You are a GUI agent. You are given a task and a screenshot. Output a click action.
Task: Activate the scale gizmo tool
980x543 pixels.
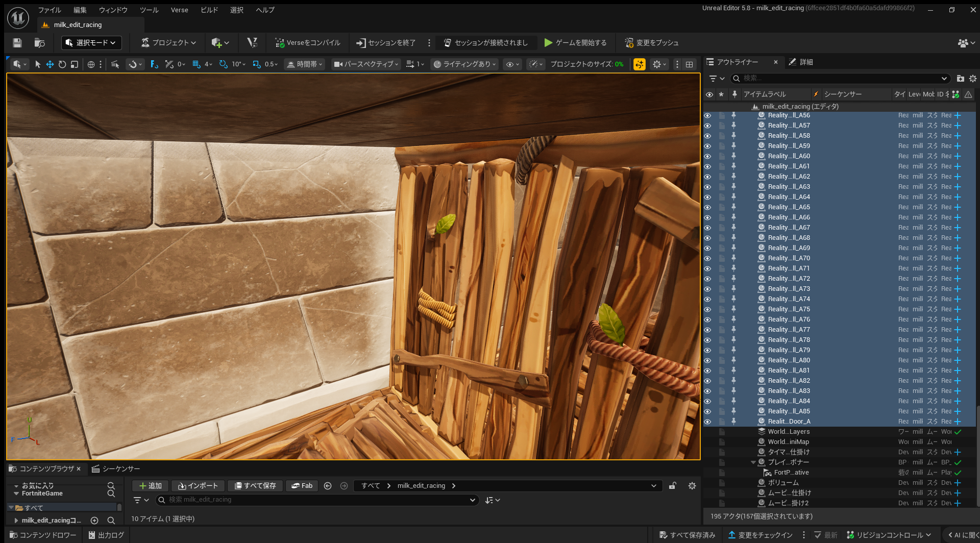click(x=75, y=64)
